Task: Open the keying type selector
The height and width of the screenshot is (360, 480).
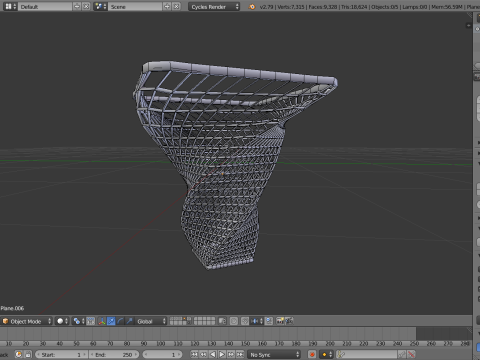Action: [326, 354]
